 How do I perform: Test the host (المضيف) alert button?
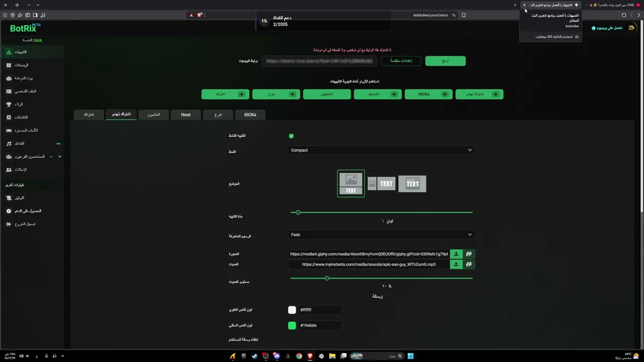click(x=377, y=94)
